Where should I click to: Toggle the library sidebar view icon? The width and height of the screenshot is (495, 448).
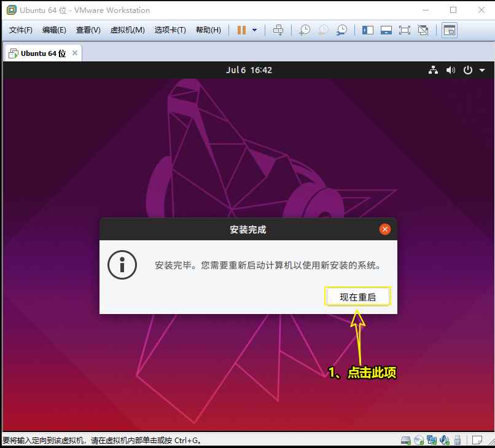coord(368,30)
